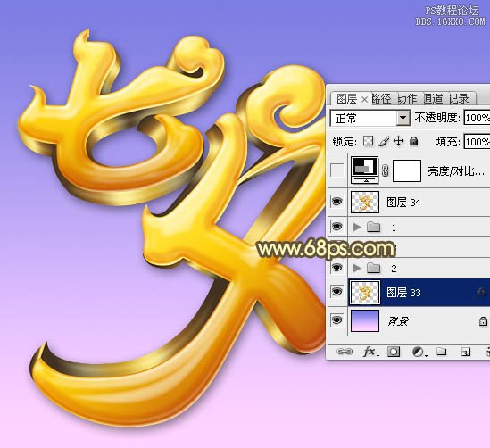Show the 亮度/对比 adjustment layer
The width and height of the screenshot is (490, 448).
click(x=336, y=170)
